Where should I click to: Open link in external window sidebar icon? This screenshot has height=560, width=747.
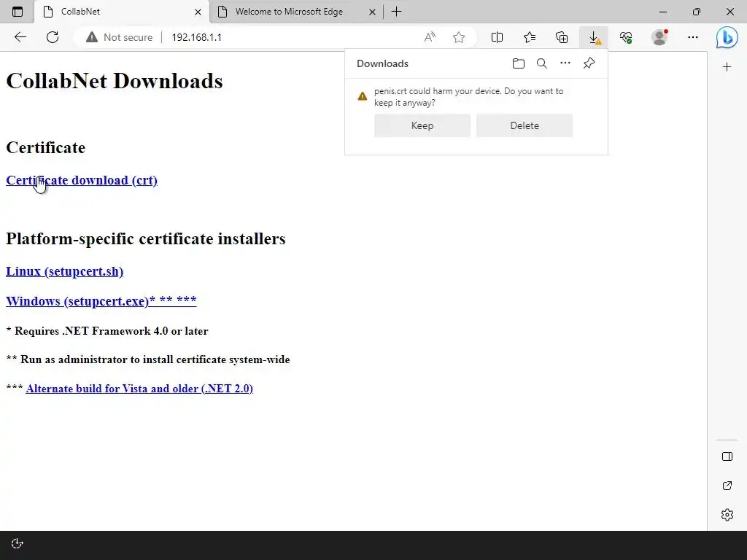[727, 486]
